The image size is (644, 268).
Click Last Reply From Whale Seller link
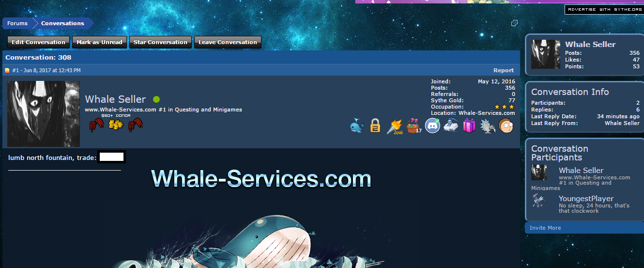pos(622,123)
